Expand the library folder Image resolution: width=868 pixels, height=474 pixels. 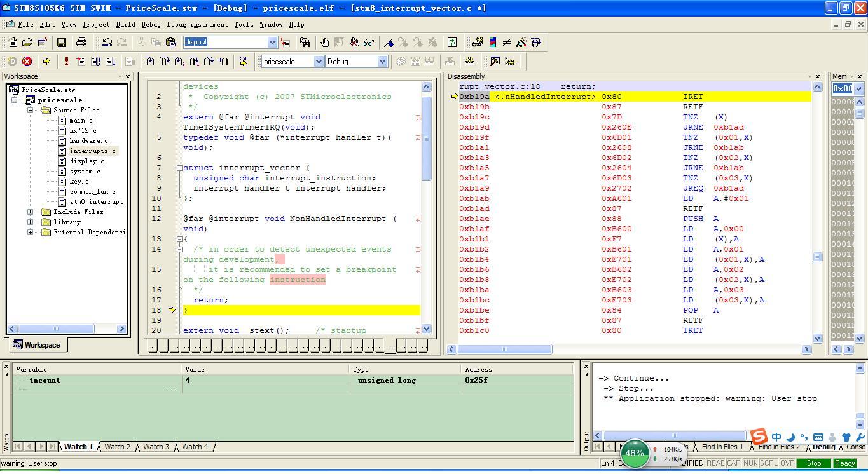pyautogui.click(x=30, y=222)
